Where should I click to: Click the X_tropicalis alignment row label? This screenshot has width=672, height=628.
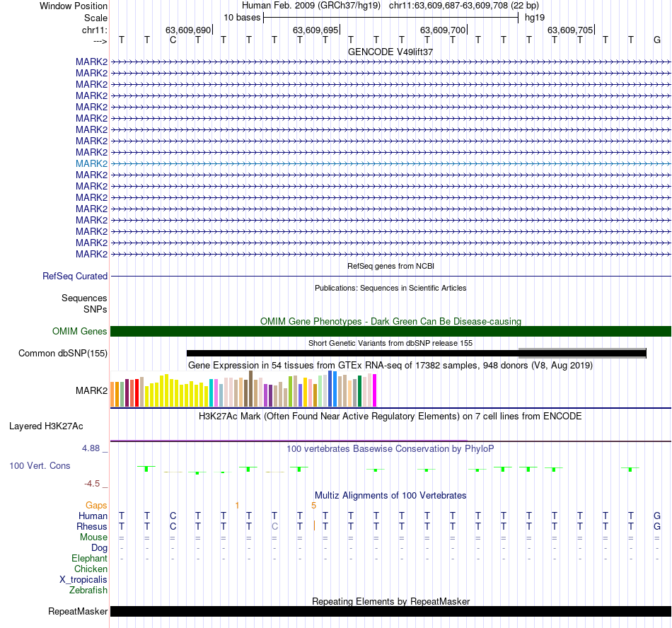pyautogui.click(x=83, y=580)
